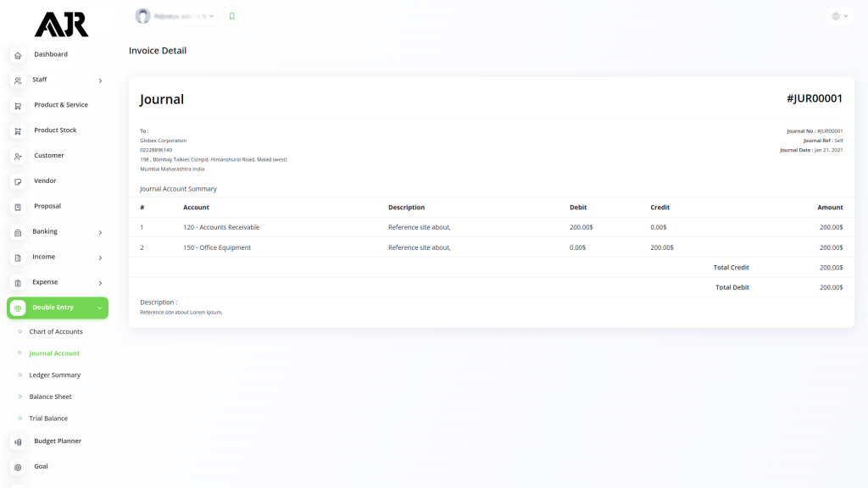868x488 pixels.
Task: Click the Proposal document icon
Action: (x=18, y=207)
